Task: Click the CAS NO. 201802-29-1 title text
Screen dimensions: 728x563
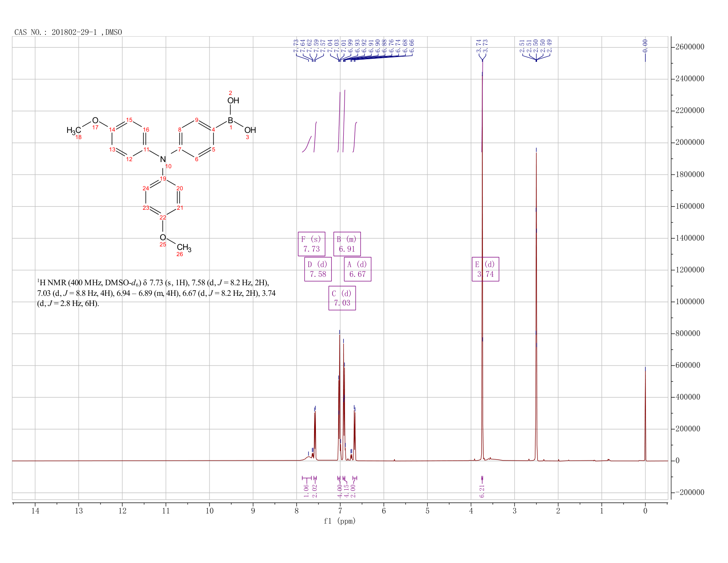Action: pyautogui.click(x=68, y=32)
